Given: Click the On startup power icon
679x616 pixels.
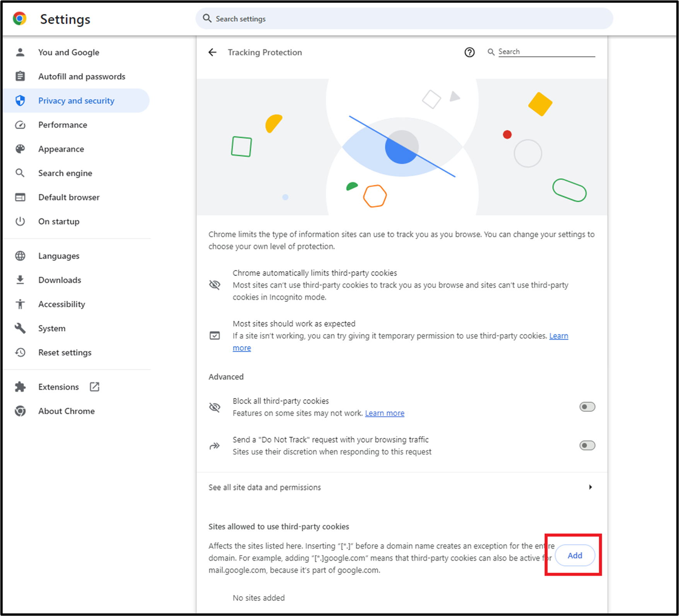Looking at the screenshot, I should coord(20,221).
